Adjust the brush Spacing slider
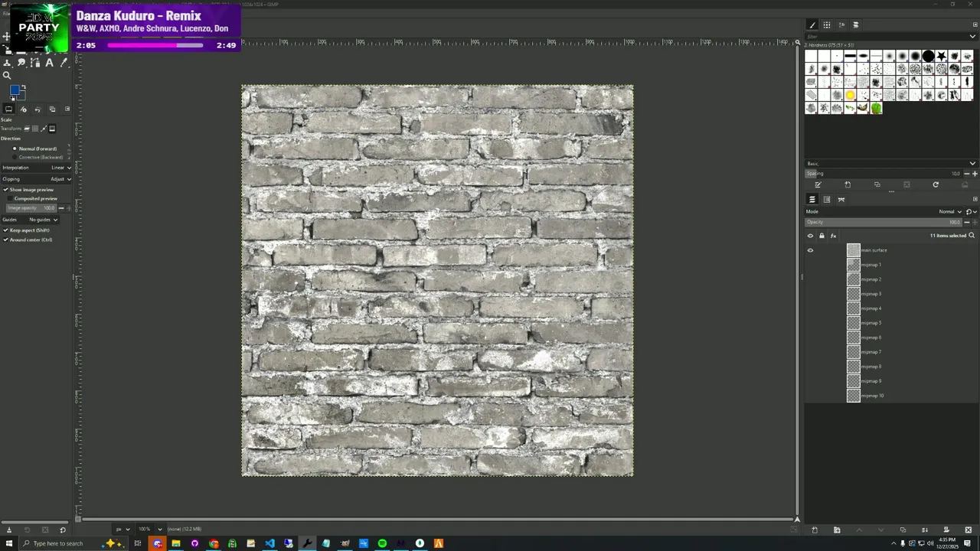This screenshot has width=980, height=551. [x=884, y=174]
